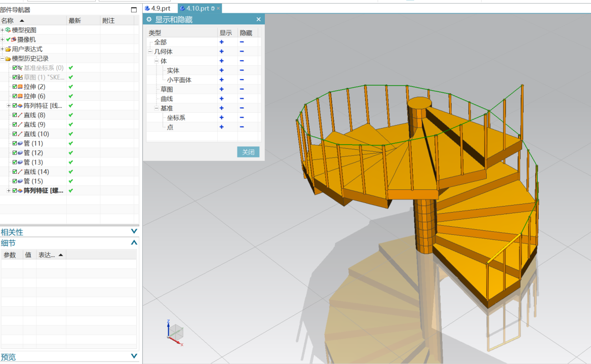Toggle the 拉伸 (6) feature checkbox

point(15,96)
